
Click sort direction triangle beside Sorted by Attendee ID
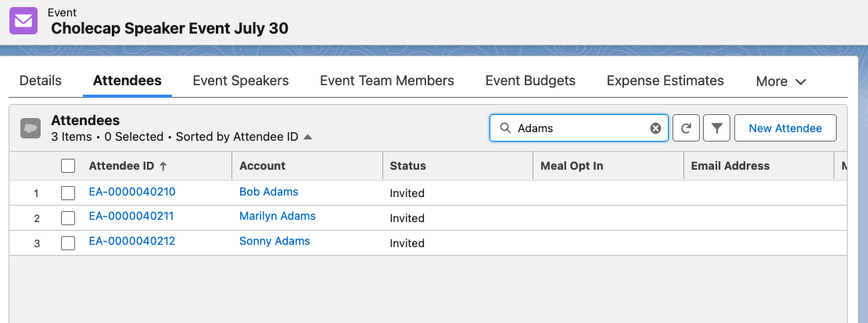[x=308, y=137]
